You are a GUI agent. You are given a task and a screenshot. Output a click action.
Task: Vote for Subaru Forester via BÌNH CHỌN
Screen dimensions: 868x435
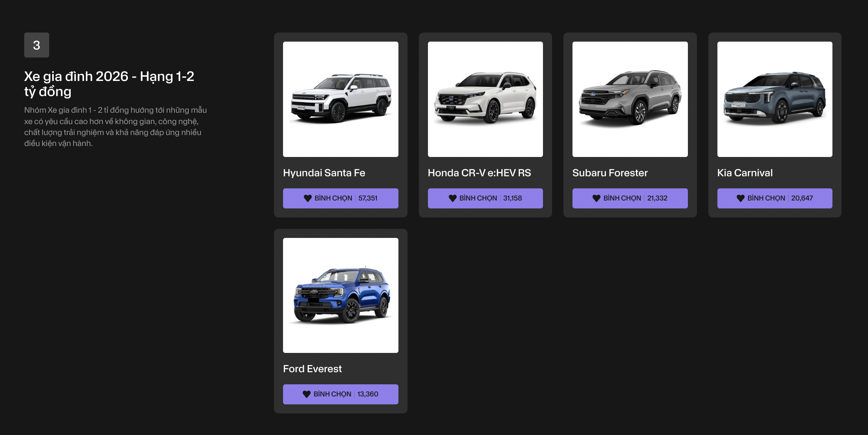[630, 198]
